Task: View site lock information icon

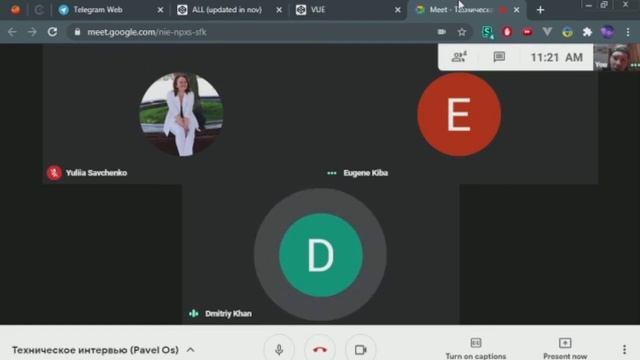Action: (77, 32)
